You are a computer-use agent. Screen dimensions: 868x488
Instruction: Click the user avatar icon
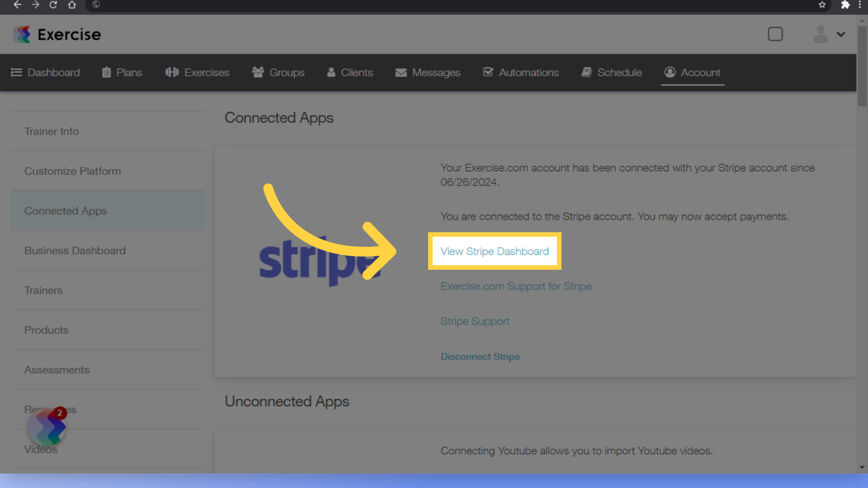(x=821, y=34)
